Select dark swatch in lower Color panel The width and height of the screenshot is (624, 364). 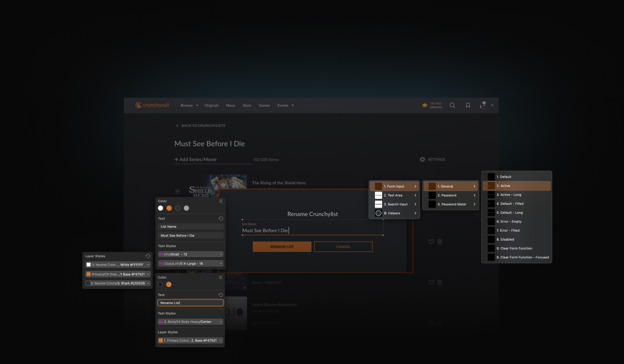click(x=160, y=284)
